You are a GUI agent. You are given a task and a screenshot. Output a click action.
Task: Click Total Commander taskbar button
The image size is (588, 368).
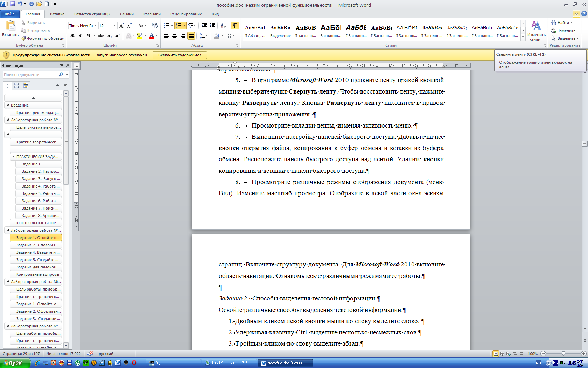(x=229, y=363)
